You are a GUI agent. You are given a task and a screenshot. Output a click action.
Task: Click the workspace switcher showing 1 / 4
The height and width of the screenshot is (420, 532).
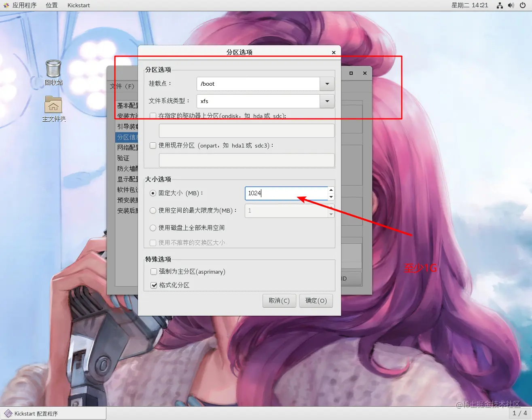520,413
